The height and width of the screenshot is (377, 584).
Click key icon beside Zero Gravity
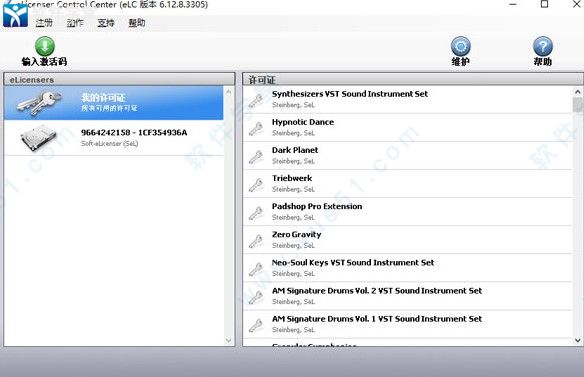pos(256,241)
